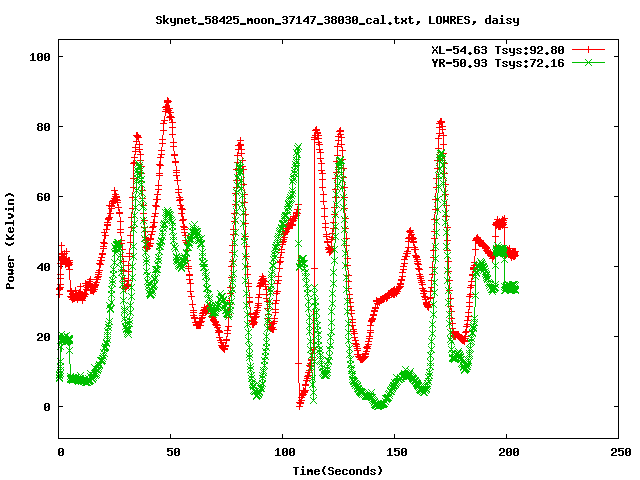Click the y-axis tick label '40'
Viewport: 640px width, 480px height.
click(44, 267)
